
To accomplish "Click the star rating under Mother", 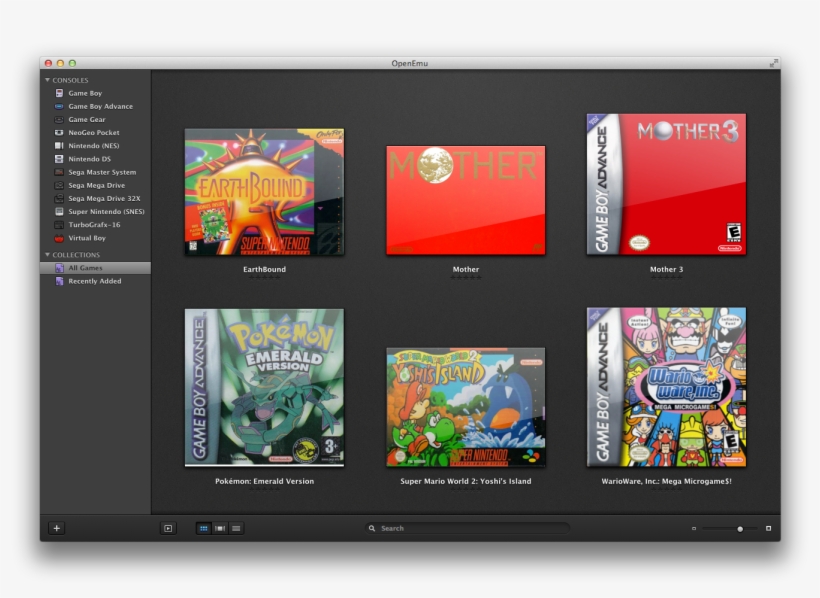I will [x=465, y=278].
